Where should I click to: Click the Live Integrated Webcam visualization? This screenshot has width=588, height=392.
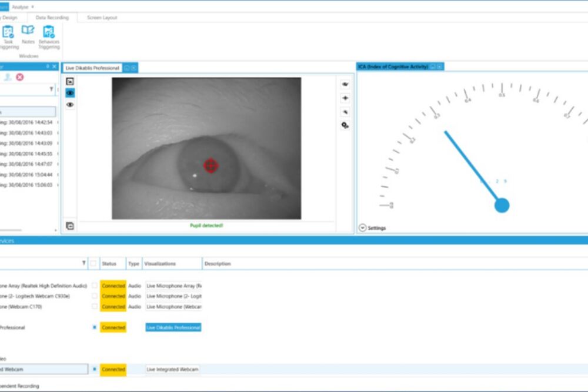(x=173, y=369)
